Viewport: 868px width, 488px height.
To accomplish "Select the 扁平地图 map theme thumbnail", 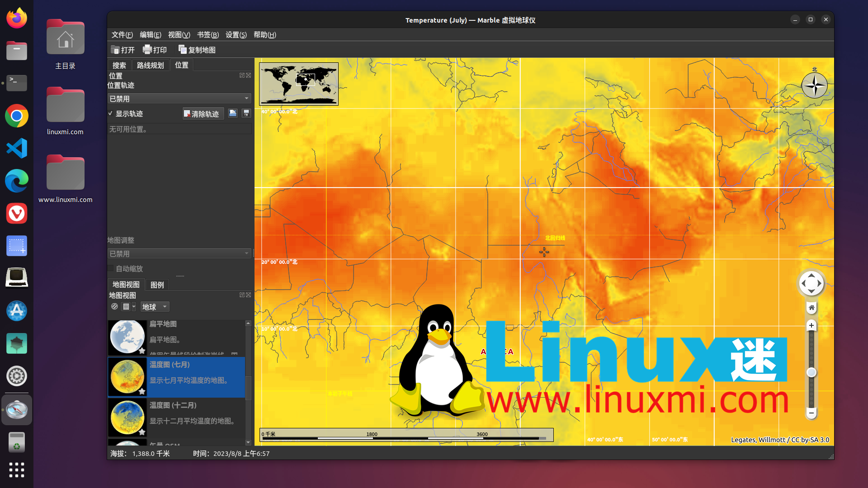I will 127,337.
